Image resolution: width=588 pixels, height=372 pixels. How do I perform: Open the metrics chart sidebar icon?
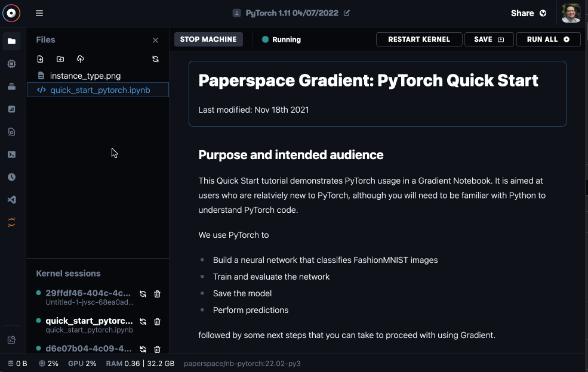(11, 109)
